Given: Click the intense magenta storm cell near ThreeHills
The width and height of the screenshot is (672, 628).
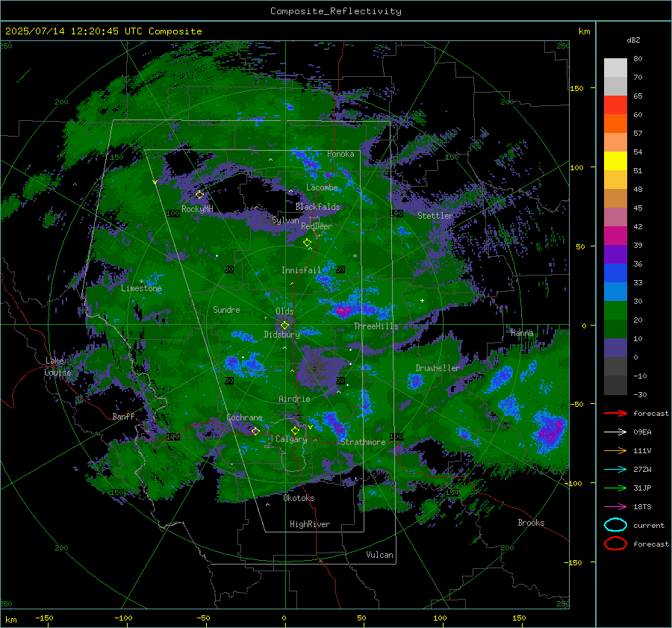Looking at the screenshot, I should point(343,311).
